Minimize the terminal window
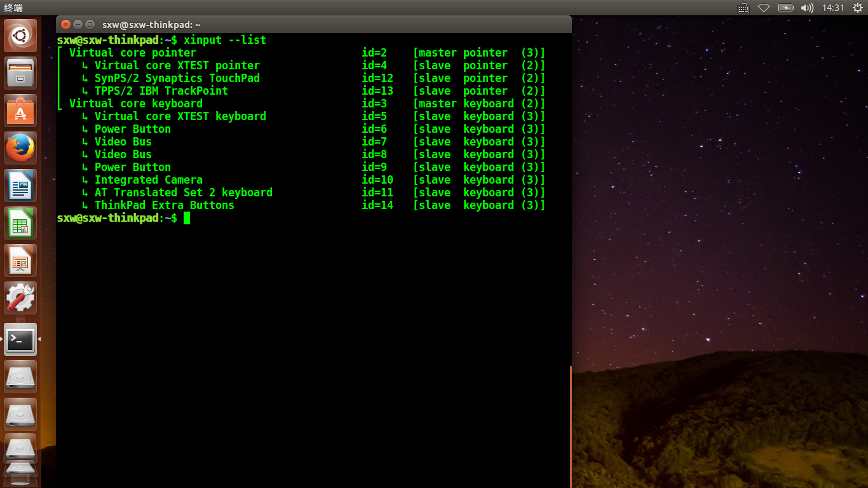The image size is (868, 488). coord(78,24)
